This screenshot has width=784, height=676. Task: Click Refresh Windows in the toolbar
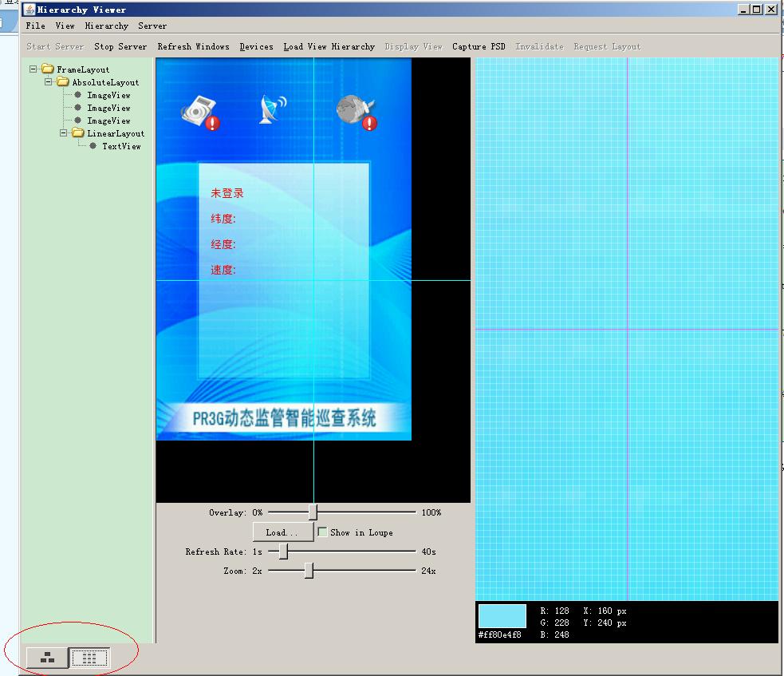coord(194,46)
